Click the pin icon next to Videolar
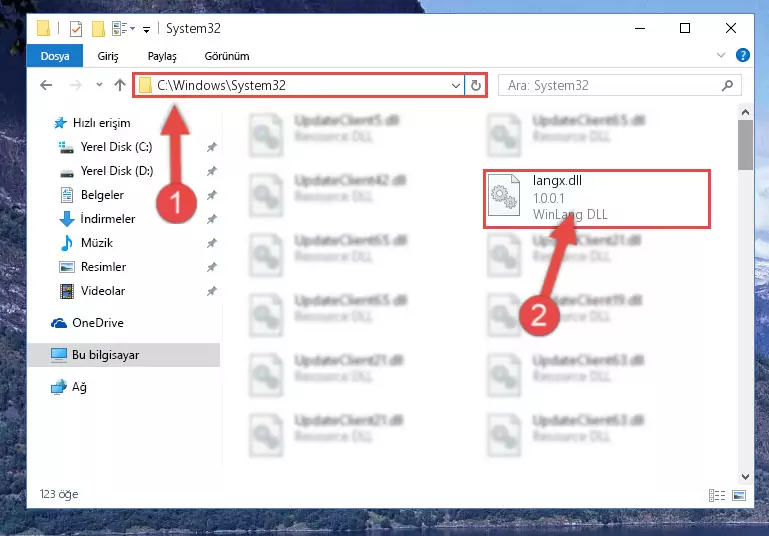Image resolution: width=769 pixels, height=536 pixels. click(211, 291)
